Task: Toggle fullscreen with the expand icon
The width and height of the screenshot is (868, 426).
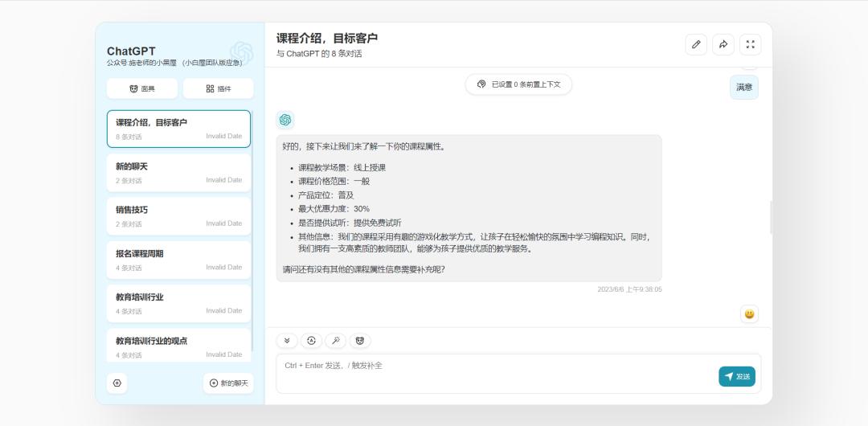Action: [x=750, y=44]
